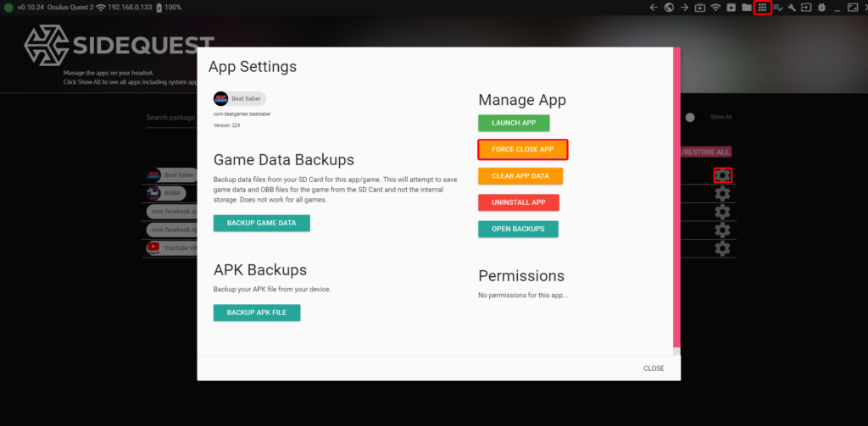Click the LAUNCH APP button
This screenshot has height=426, width=868.
[x=514, y=123]
